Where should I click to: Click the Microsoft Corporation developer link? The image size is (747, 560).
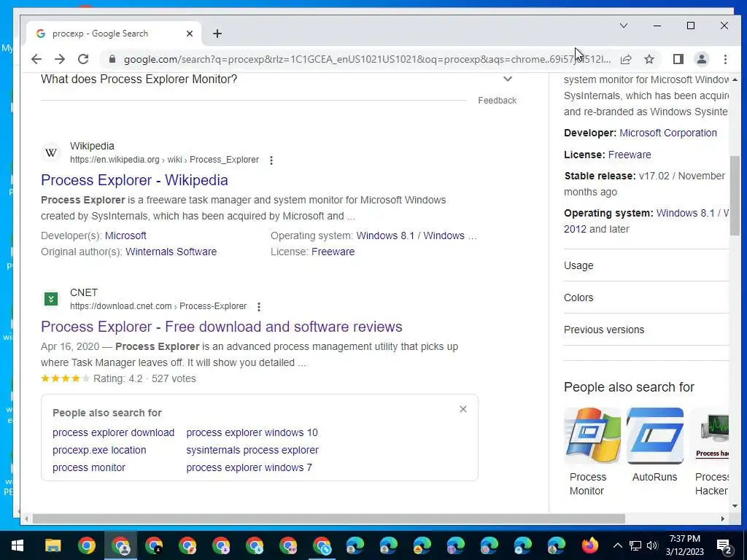tap(668, 133)
